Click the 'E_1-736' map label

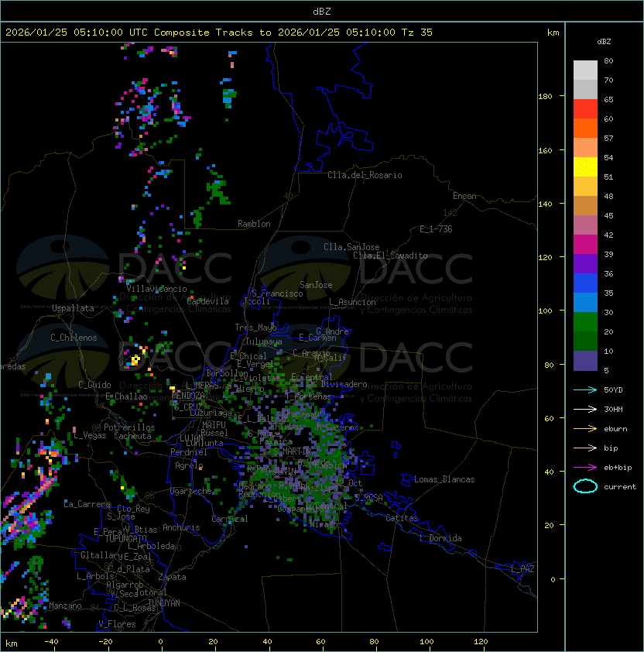click(436, 229)
